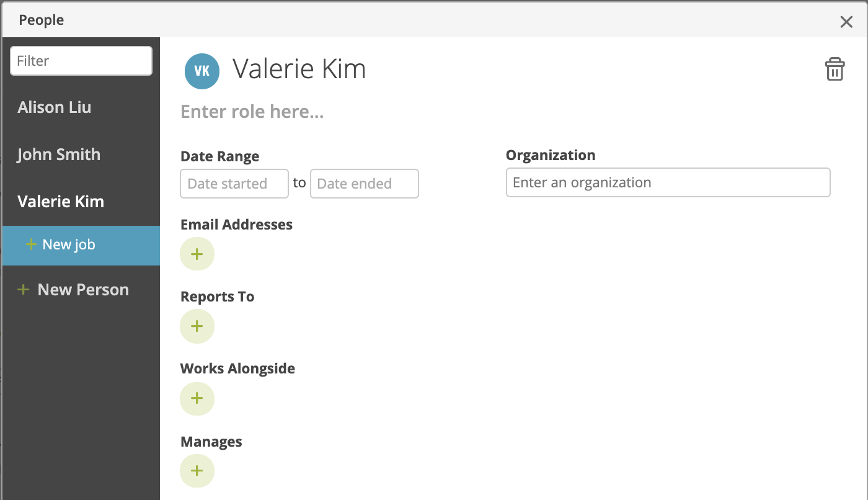Add a Works Alongside relationship
Viewport: 868px width, 500px height.
pyautogui.click(x=197, y=398)
